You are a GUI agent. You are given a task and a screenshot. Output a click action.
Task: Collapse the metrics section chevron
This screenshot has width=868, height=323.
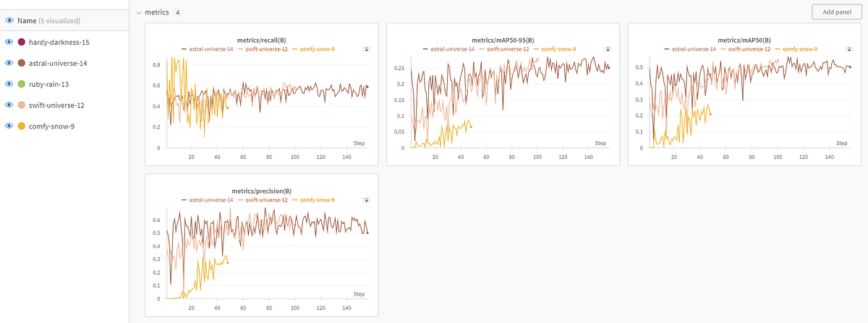140,12
